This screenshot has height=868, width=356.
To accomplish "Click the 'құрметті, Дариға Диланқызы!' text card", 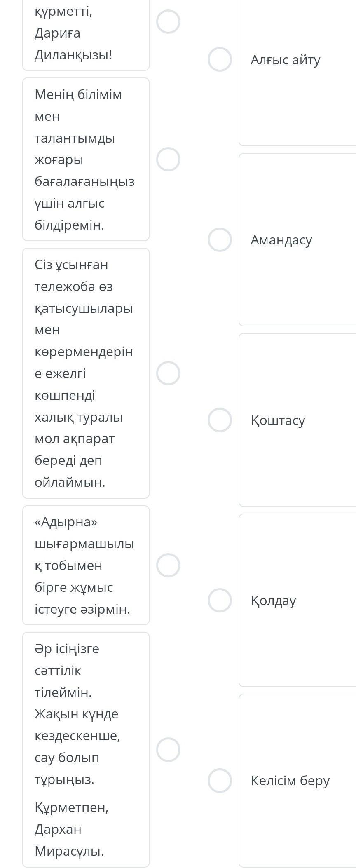I will point(86,33).
